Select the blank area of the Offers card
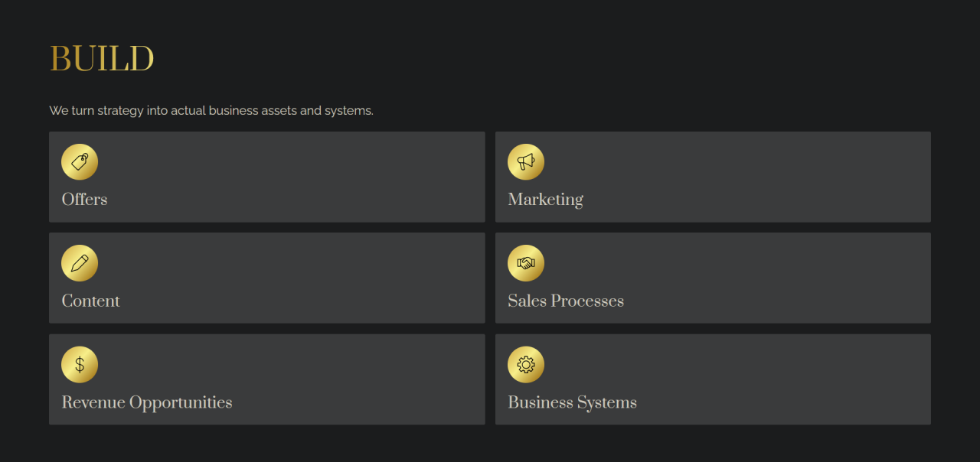Screen dimensions: 980x462 306,177
